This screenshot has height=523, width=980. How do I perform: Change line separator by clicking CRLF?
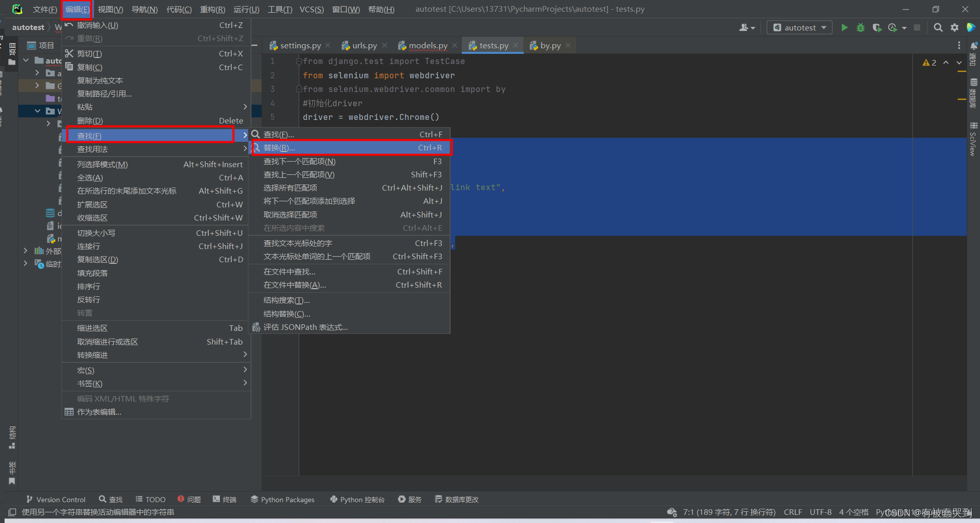point(793,512)
